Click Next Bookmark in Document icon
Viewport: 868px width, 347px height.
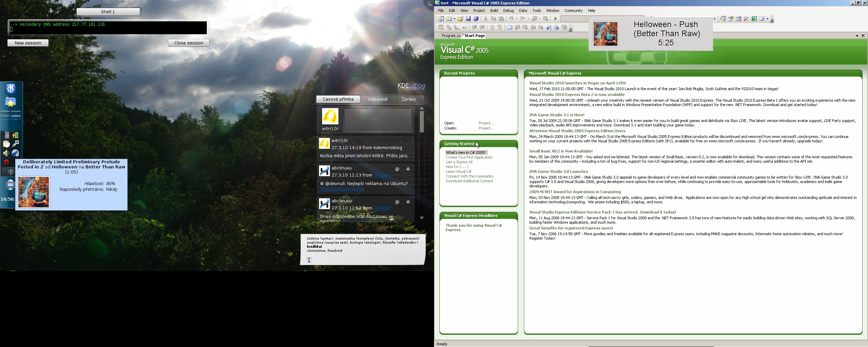pos(556,27)
